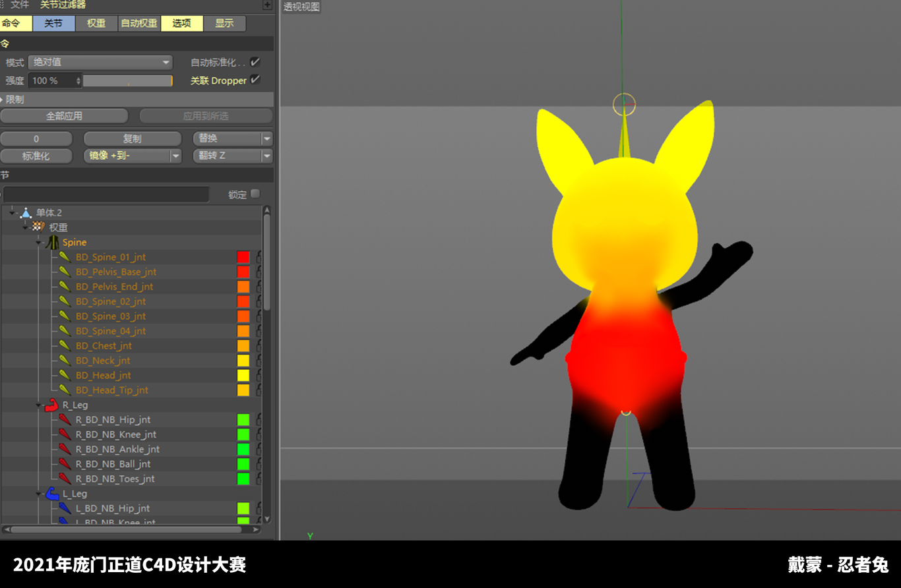Open the 模式 绝对值 dropdown
This screenshot has width=901, height=588.
100,62
